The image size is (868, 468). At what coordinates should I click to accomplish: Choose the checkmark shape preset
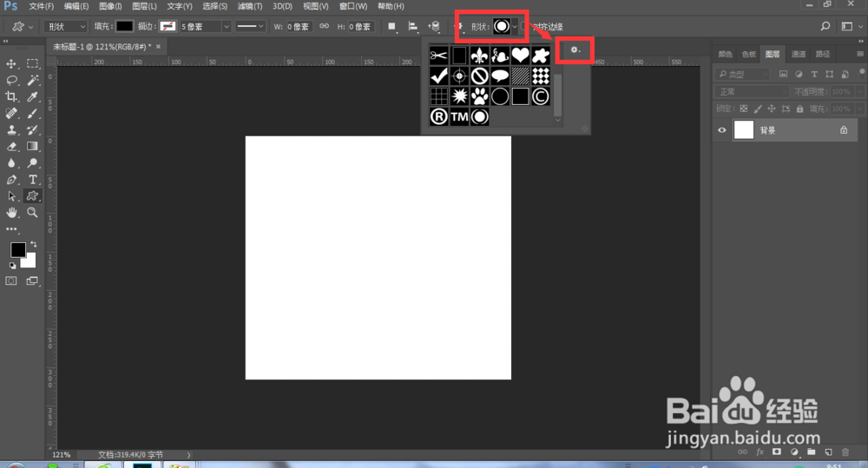pos(438,76)
